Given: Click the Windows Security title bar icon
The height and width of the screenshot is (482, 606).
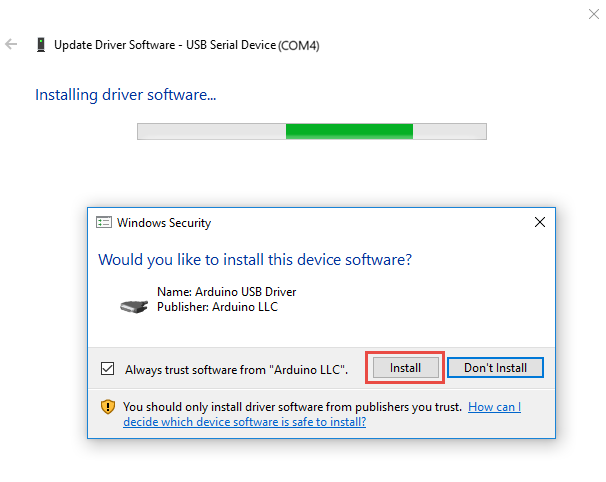Looking at the screenshot, I should point(103,223).
